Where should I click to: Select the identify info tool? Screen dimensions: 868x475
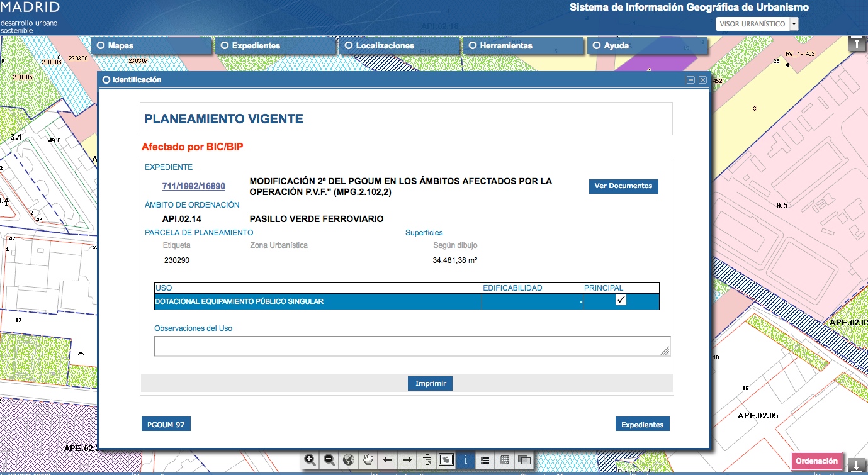465,460
